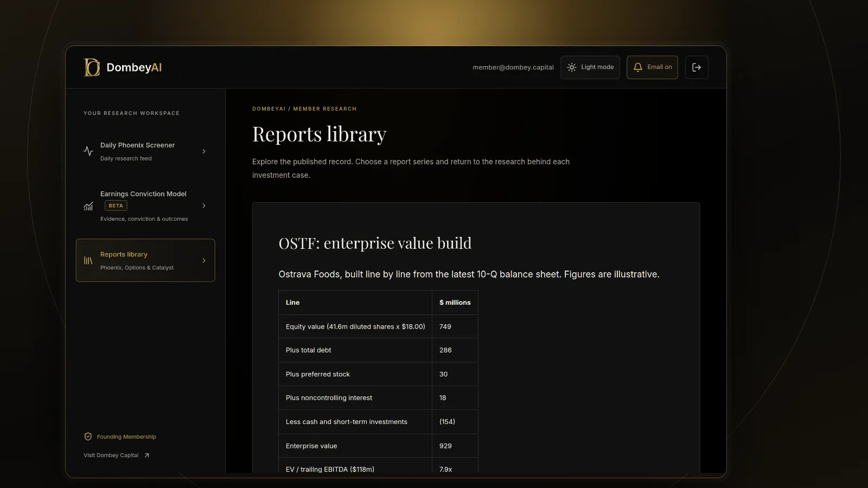Click the DOMBEYAI / MEMBER RESEARCH breadcrumb
Image resolution: width=868 pixels, height=488 pixels.
coord(304,109)
